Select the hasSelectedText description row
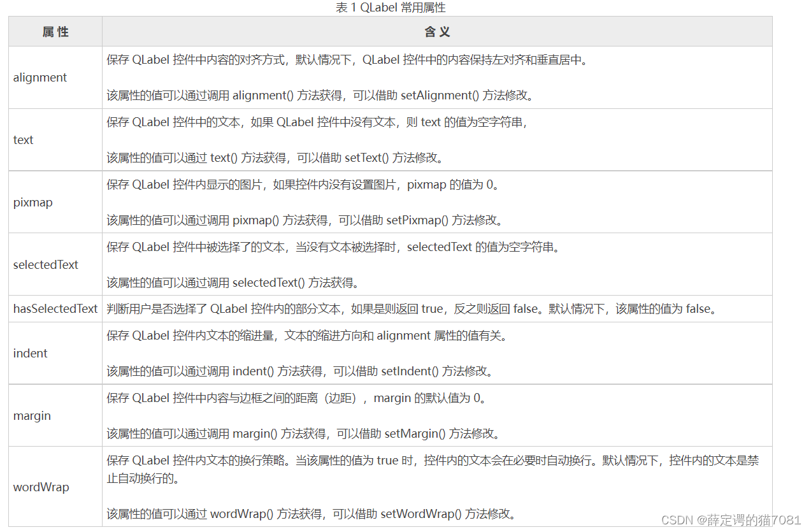Screen dimensions: 811x532 pyautogui.click(x=437, y=308)
